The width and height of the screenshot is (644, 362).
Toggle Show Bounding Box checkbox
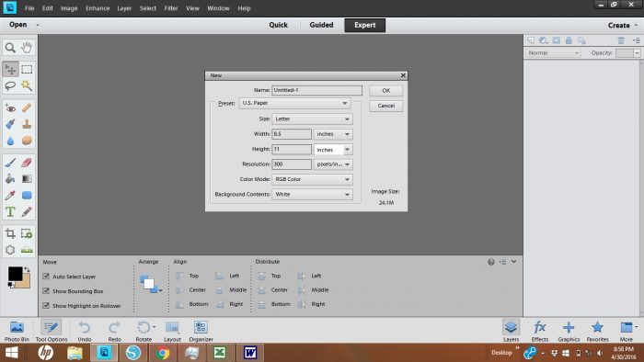pyautogui.click(x=46, y=290)
